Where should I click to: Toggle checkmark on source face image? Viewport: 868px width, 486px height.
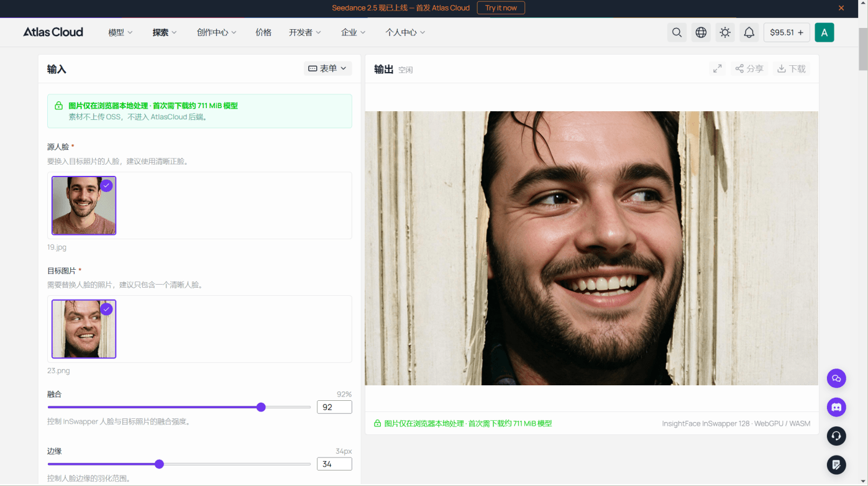pyautogui.click(x=106, y=185)
